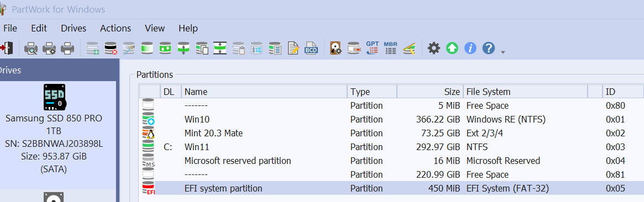Click the hard drive with gear icon
Image resolution: width=644 pixels, height=202 pixels.
click(336, 49)
